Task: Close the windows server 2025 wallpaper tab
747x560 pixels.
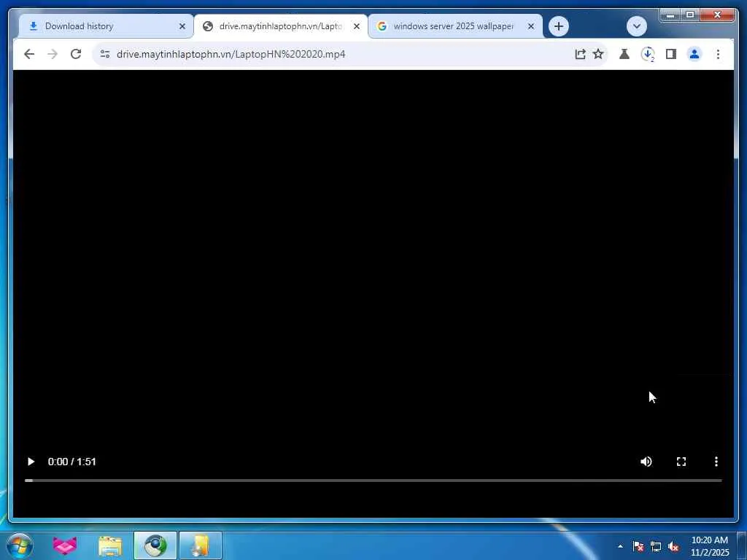Action: (x=531, y=27)
